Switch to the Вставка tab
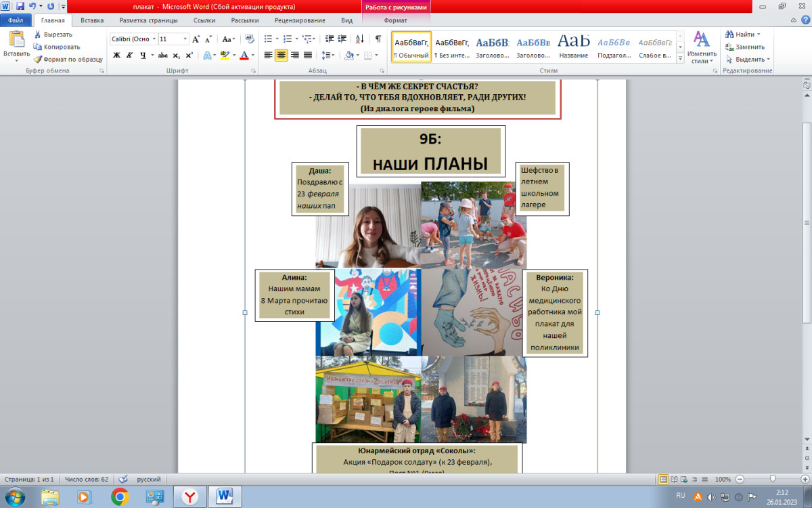The width and height of the screenshot is (812, 508). tap(92, 21)
